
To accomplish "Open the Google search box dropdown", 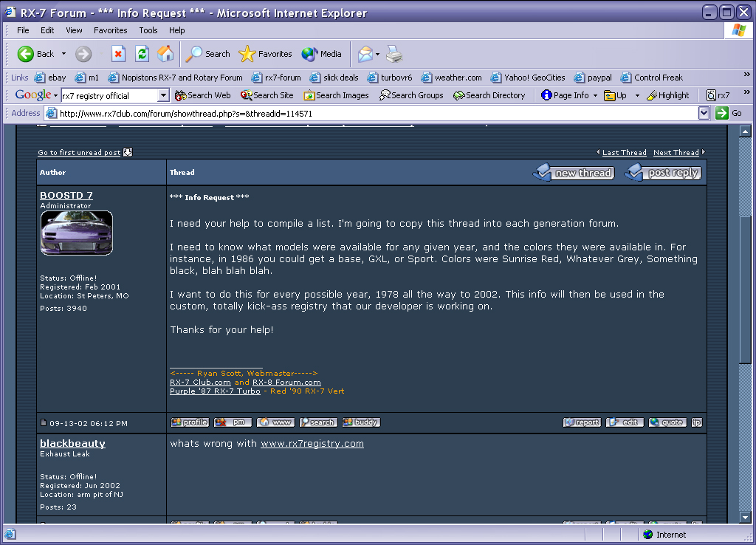I will click(x=164, y=95).
